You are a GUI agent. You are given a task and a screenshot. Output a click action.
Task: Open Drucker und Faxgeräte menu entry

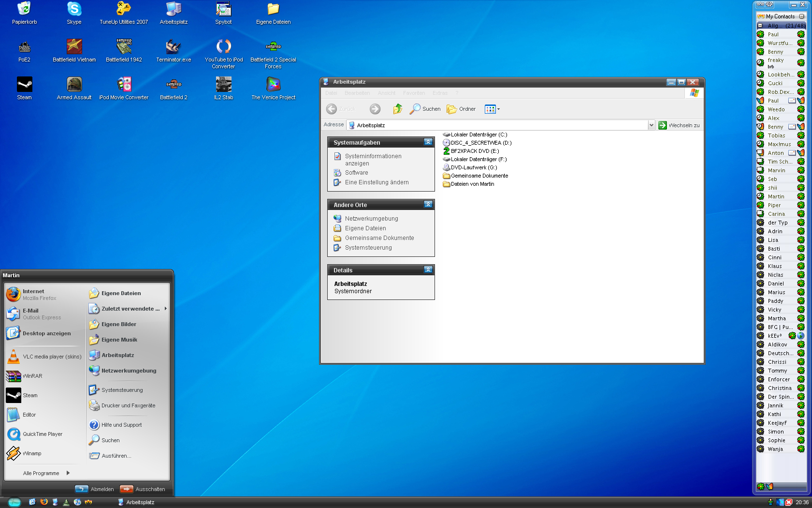tap(128, 405)
